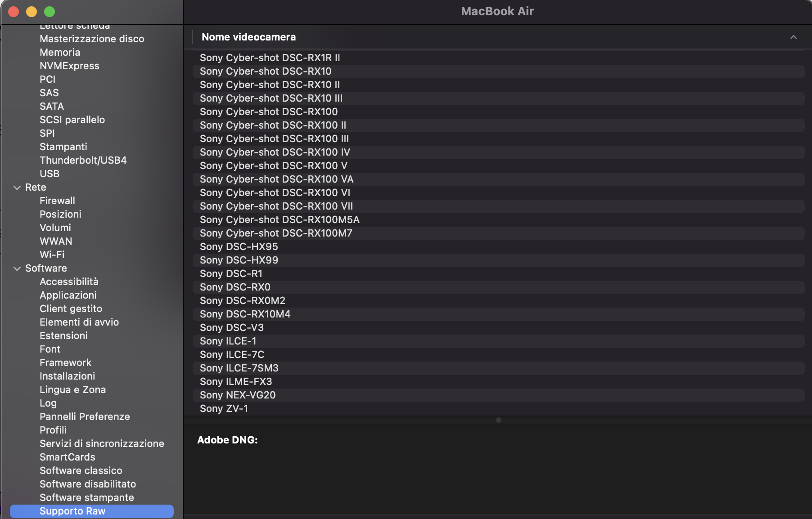Select Stampanti in the sidebar
The width and height of the screenshot is (812, 519).
(63, 147)
